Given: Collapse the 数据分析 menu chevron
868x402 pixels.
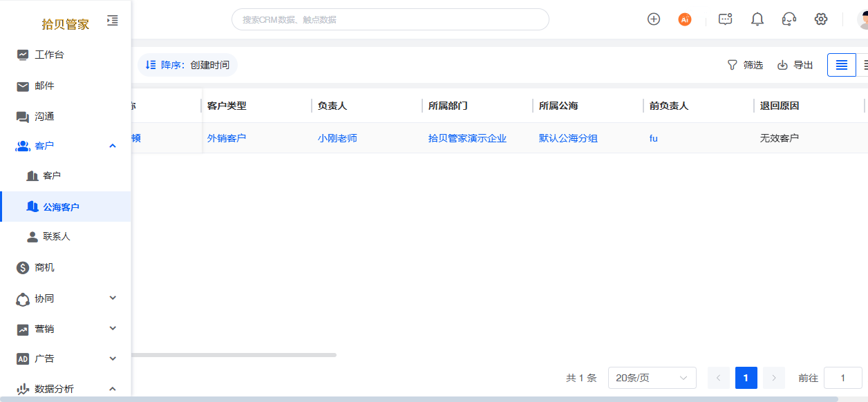Looking at the screenshot, I should click(x=113, y=388).
